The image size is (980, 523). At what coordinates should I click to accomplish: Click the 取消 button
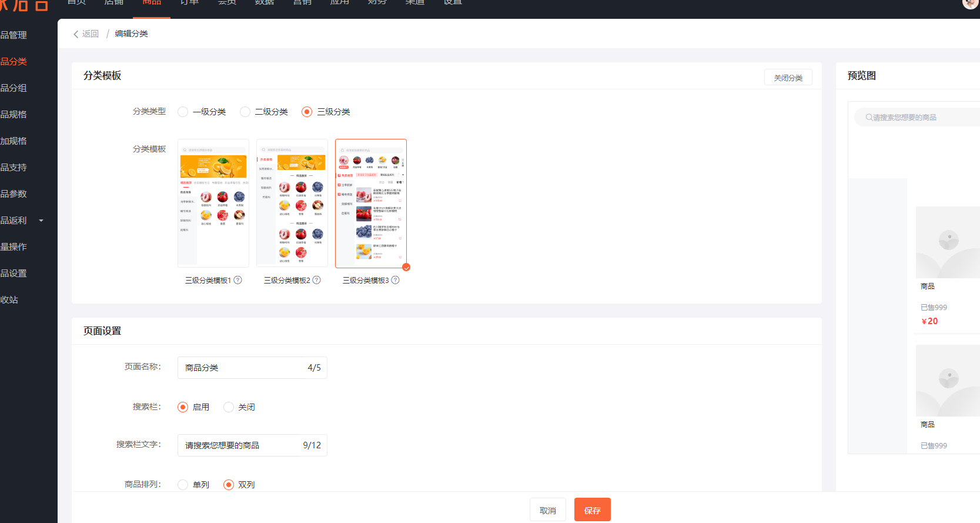(x=547, y=510)
